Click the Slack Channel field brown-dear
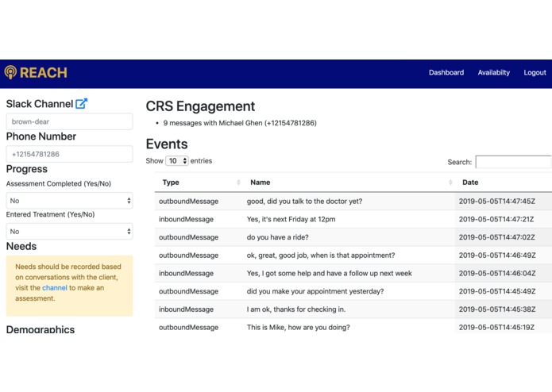 (69, 121)
